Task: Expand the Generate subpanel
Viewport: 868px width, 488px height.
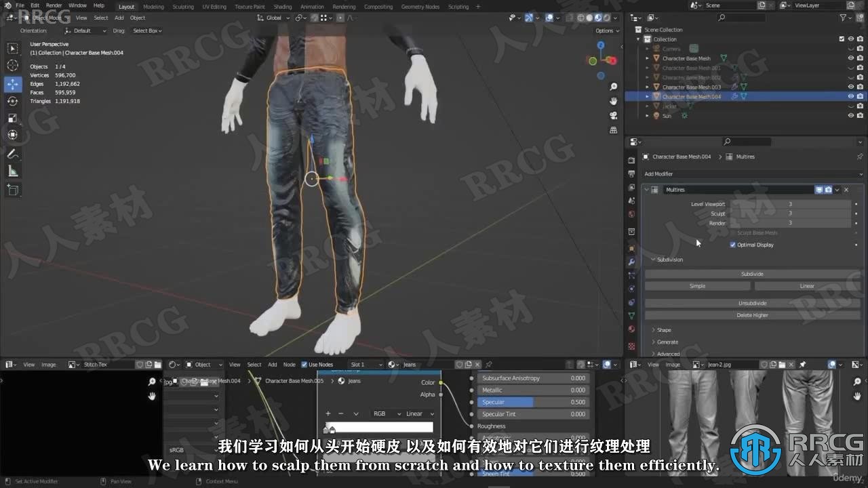Action: tap(654, 342)
